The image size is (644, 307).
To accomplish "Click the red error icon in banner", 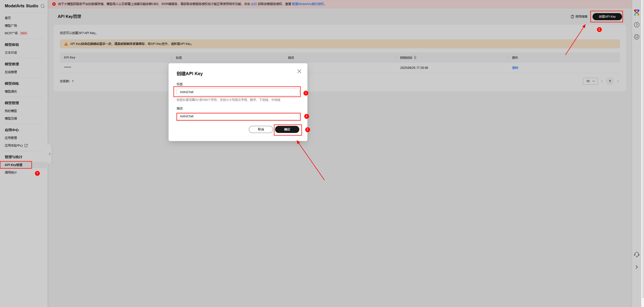I will coord(54,4).
